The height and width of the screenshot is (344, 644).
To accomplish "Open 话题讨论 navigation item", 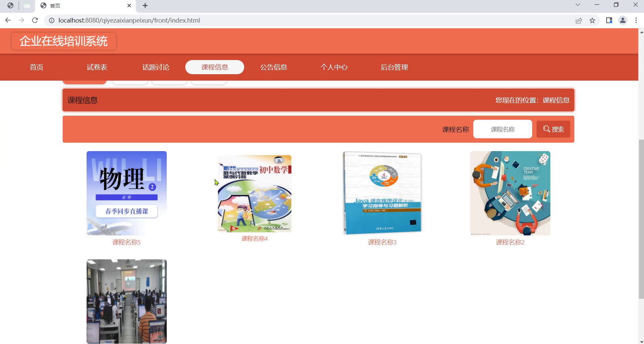I will click(x=156, y=67).
